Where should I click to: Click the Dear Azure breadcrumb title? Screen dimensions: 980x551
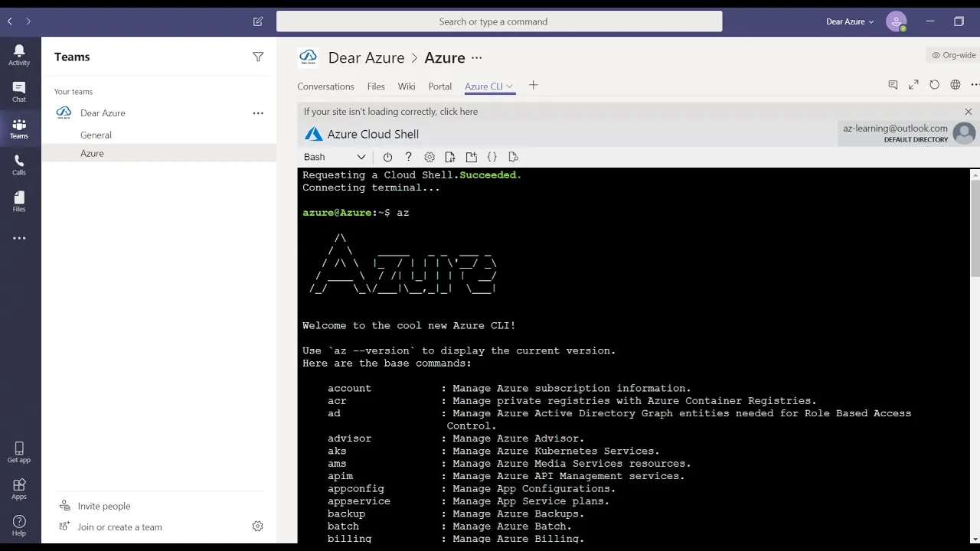pos(366,58)
